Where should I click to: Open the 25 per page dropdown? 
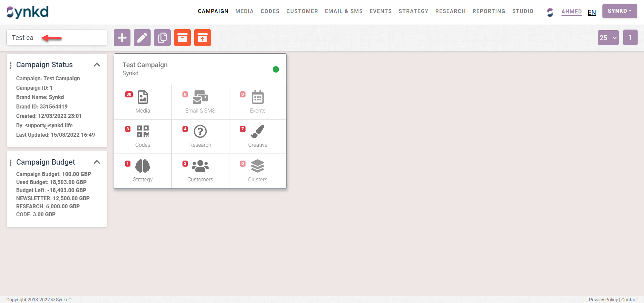click(x=608, y=38)
